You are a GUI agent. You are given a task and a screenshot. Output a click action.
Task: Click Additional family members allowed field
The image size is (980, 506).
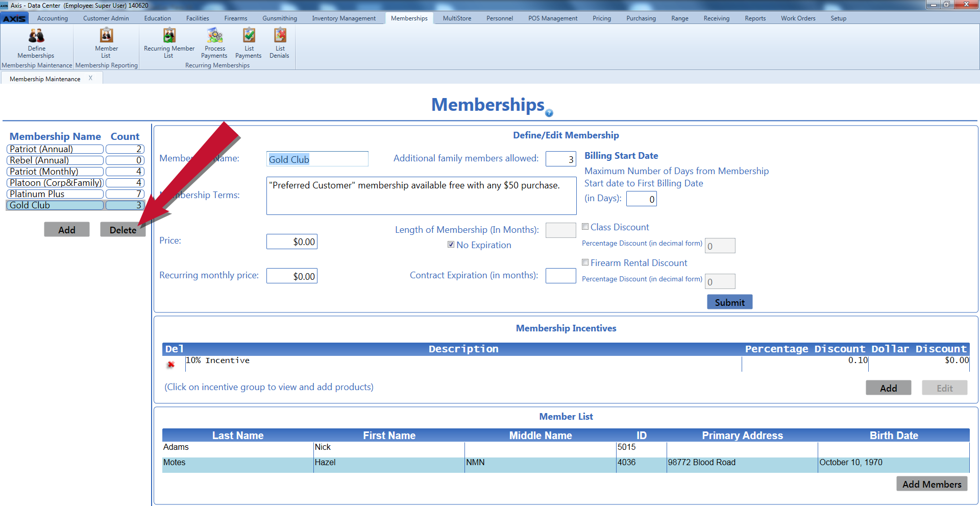(560, 159)
